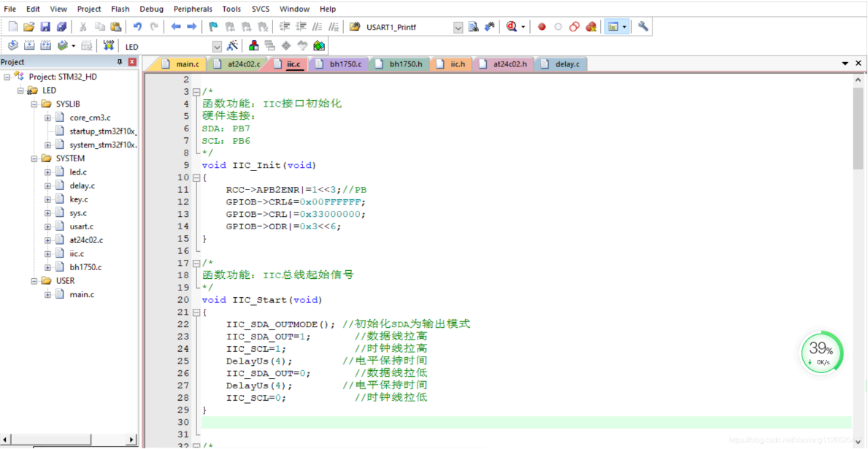Image resolution: width=868 pixels, height=449 pixels.
Task: Switch to the delay.c tab
Action: (561, 64)
